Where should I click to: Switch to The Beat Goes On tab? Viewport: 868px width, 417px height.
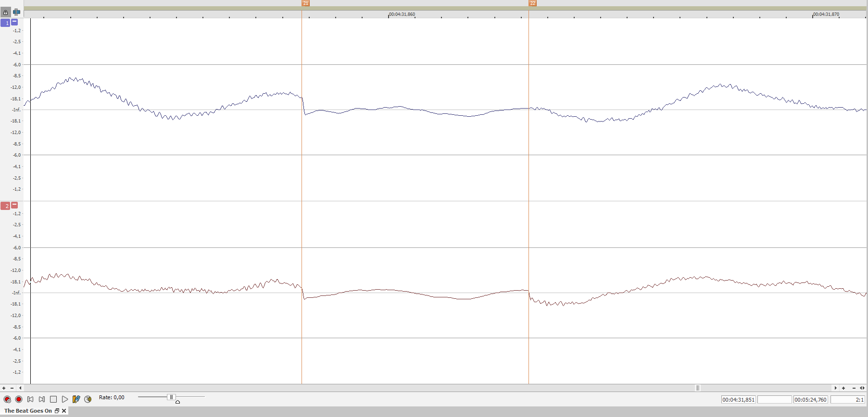coord(28,411)
